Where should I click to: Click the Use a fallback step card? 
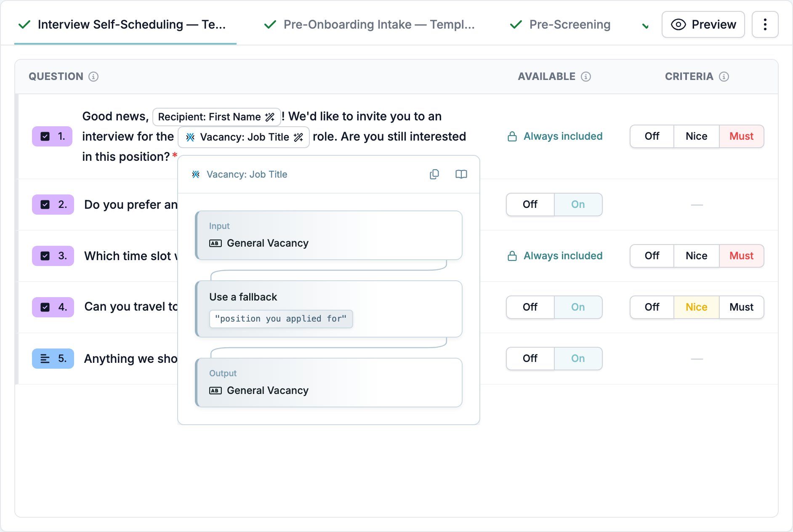(329, 309)
